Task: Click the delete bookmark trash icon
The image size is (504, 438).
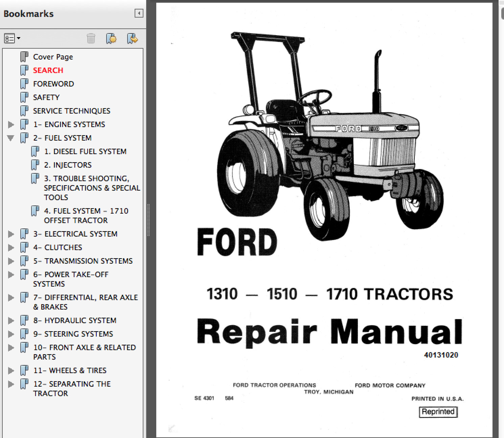Action: coord(91,39)
